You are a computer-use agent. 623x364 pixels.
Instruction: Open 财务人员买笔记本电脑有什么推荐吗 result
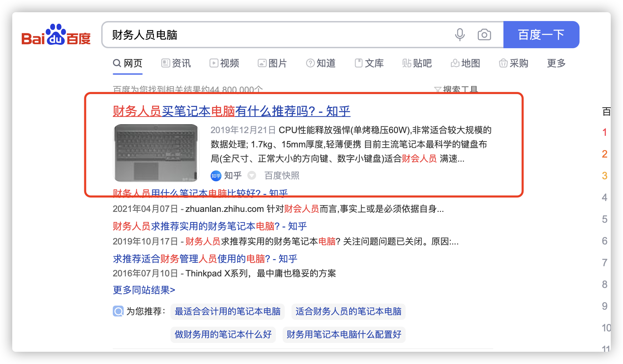click(x=232, y=111)
